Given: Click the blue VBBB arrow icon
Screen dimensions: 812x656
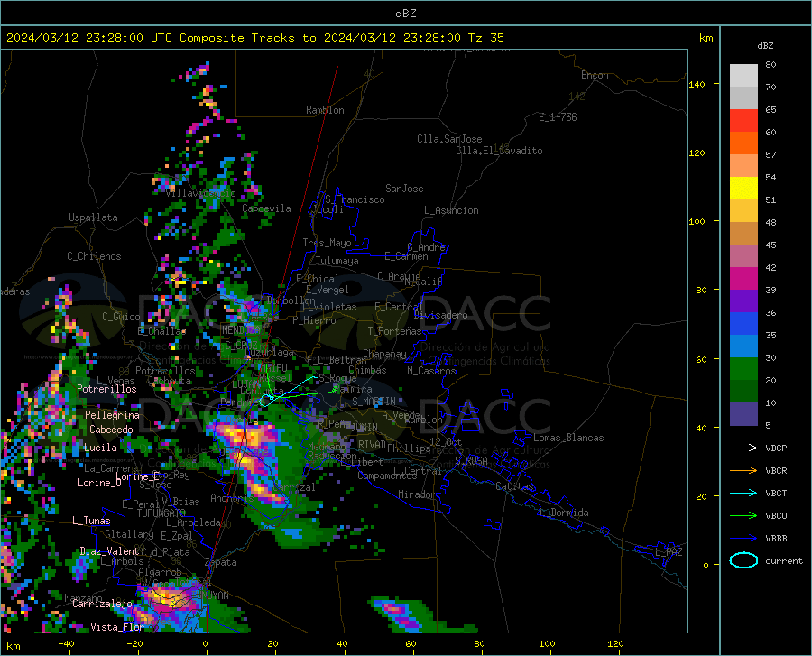Looking at the screenshot, I should click(743, 538).
